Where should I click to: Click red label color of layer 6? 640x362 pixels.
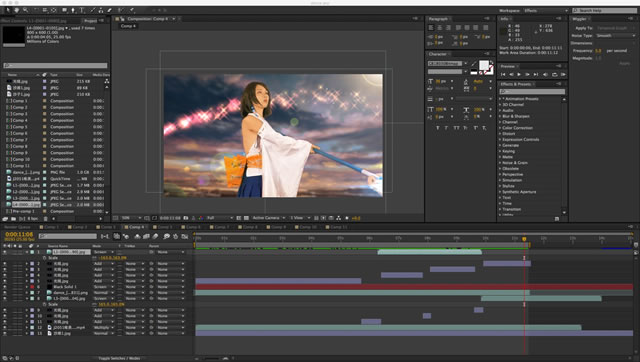[32, 287]
